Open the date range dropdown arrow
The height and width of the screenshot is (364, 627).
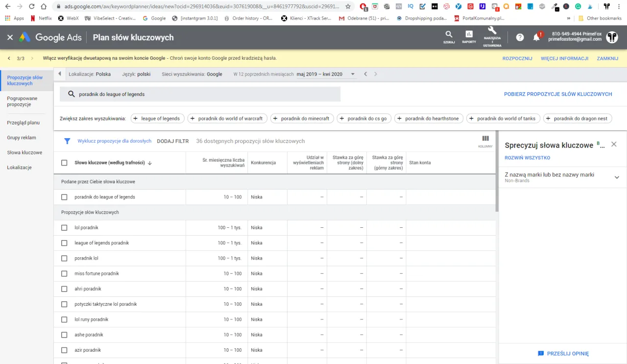coord(353,74)
